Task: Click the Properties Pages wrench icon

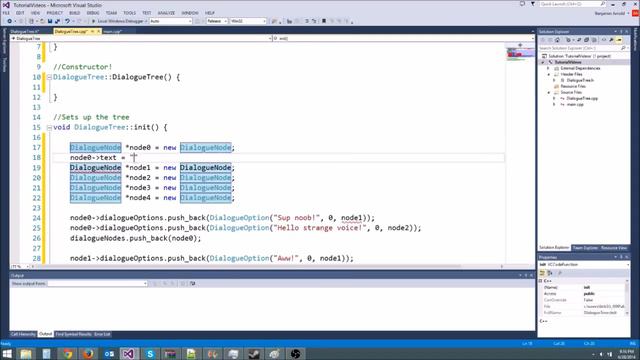Action: tap(560, 273)
